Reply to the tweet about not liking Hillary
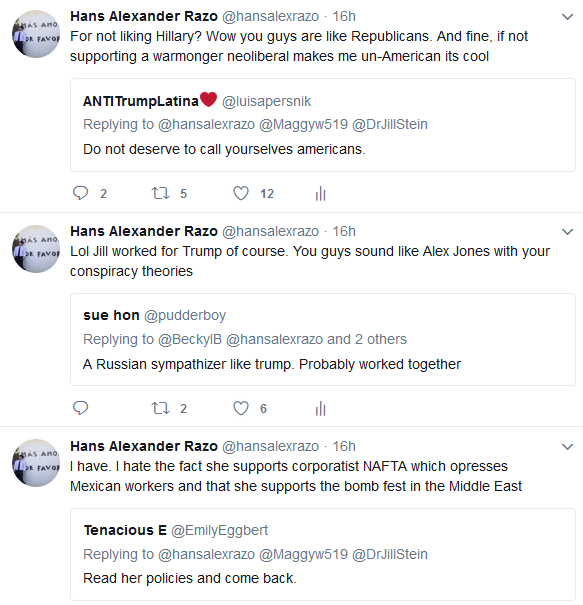Screen dimensions: 583x605 click(81, 193)
